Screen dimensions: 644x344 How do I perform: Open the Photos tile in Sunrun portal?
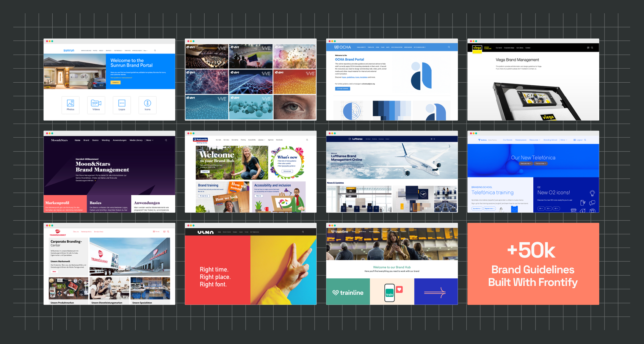[x=71, y=105]
